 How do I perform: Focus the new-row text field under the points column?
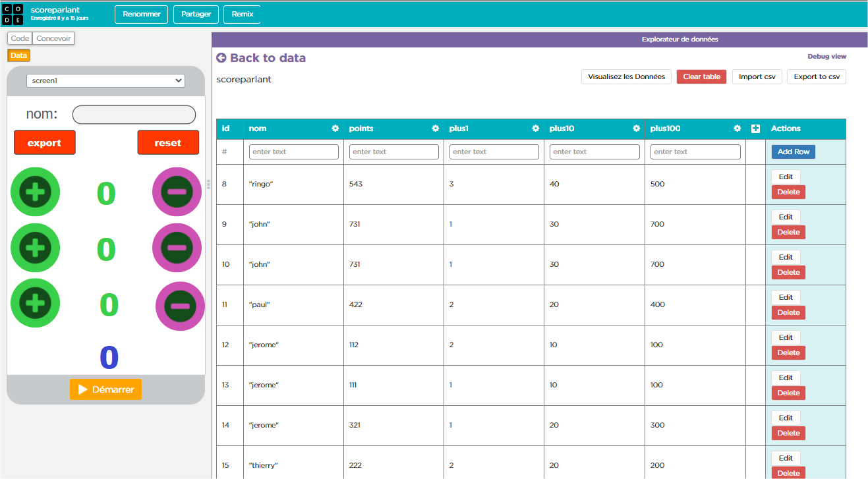394,152
